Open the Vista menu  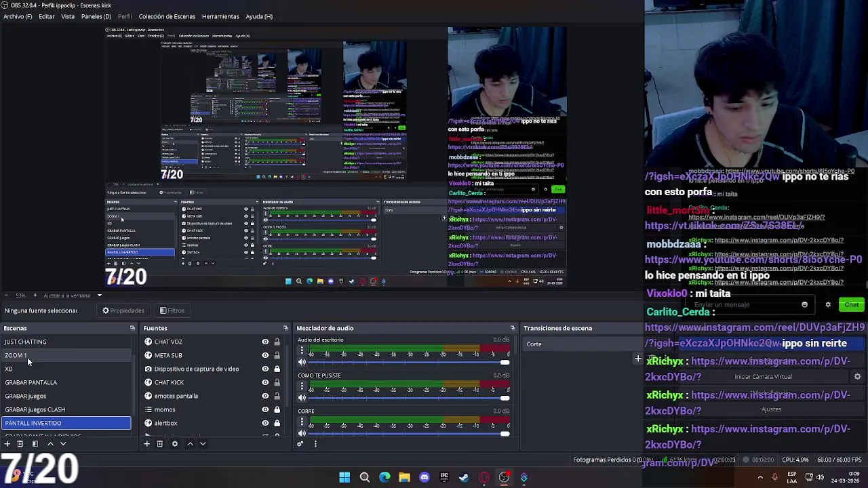(x=68, y=16)
